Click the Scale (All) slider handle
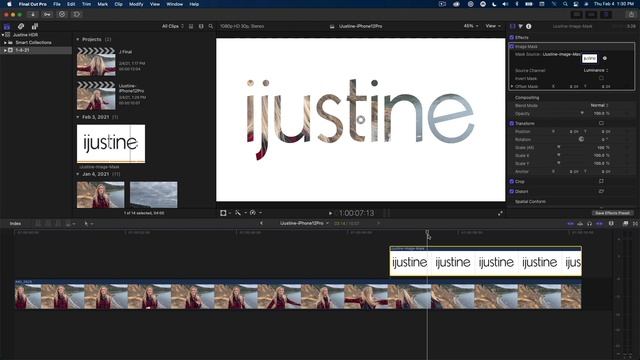 [x=559, y=147]
